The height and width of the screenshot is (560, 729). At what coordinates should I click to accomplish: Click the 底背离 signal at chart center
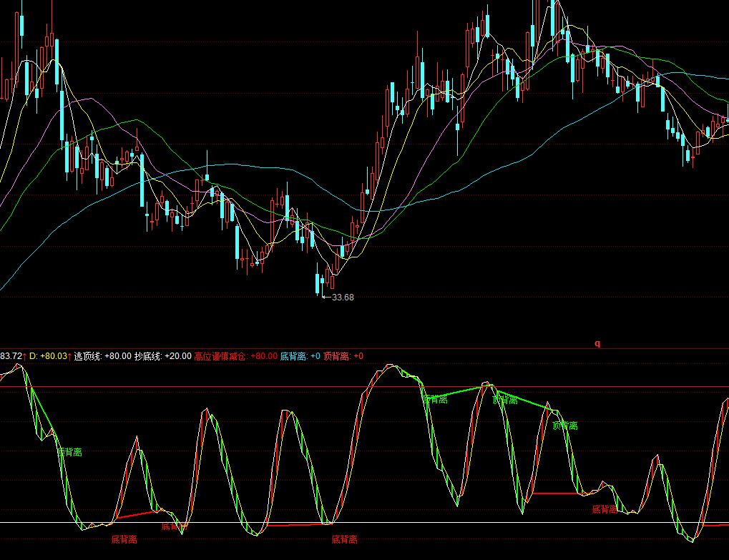point(344,539)
